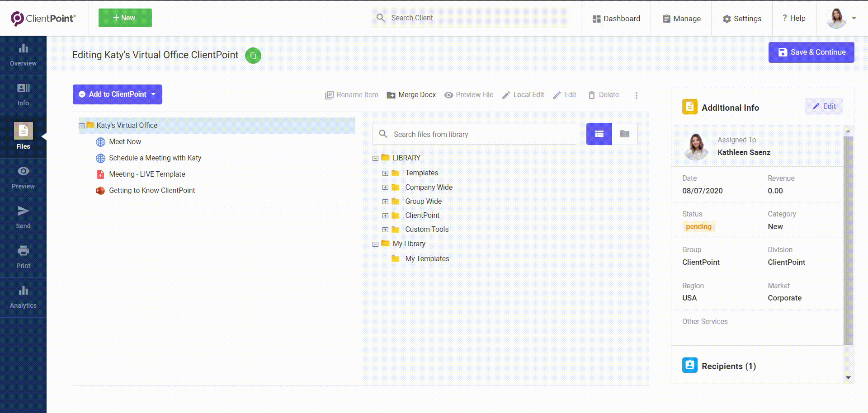Screen dimensions: 868x413
Task: Click Preview File in the toolbar
Action: pyautogui.click(x=469, y=95)
